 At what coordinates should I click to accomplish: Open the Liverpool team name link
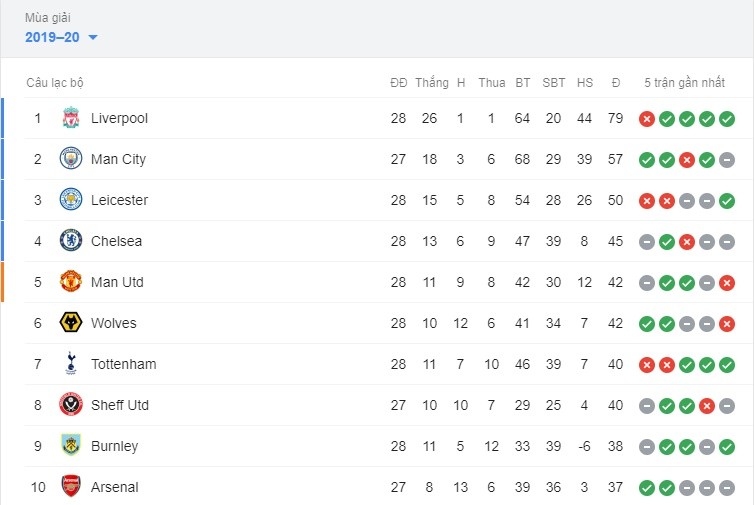[119, 118]
